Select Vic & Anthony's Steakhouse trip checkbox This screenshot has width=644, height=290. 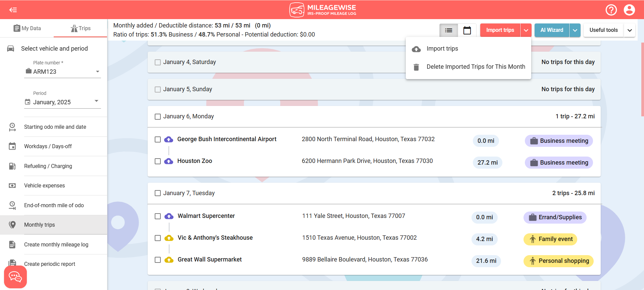[x=158, y=238]
